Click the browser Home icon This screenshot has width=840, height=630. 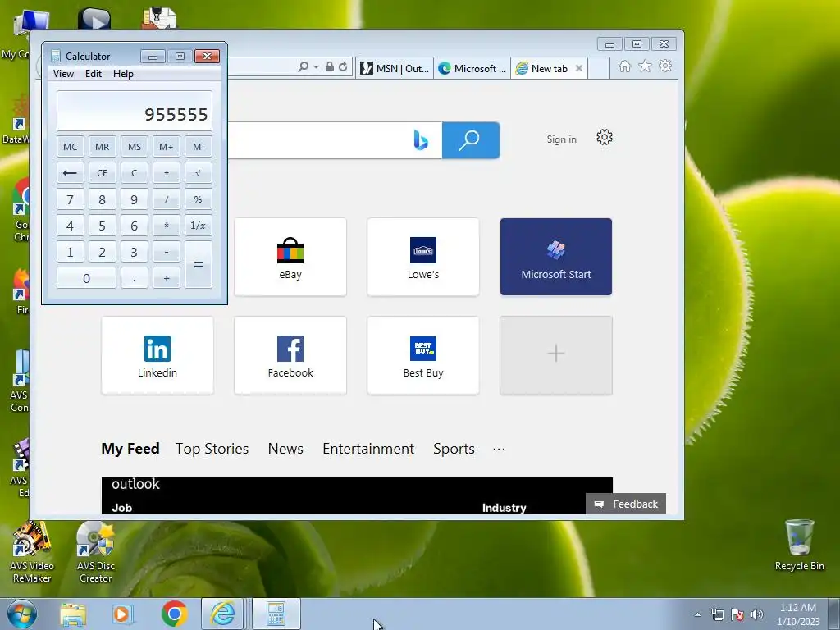[x=624, y=66]
